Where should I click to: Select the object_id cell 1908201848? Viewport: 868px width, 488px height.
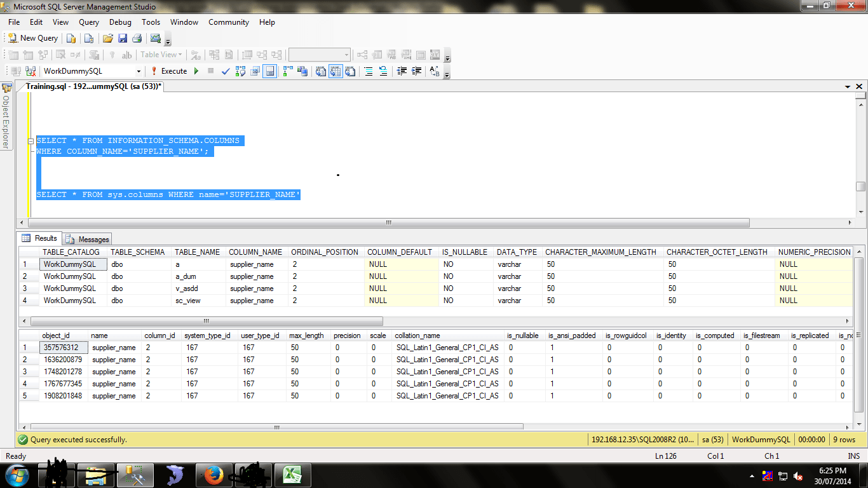[x=64, y=396]
